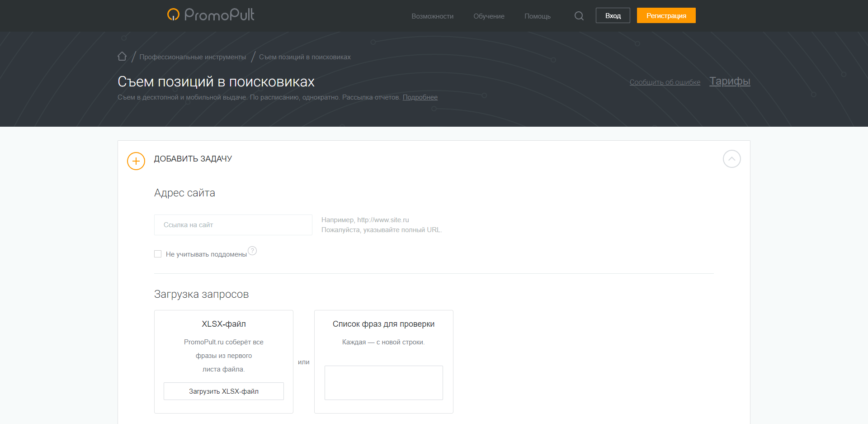Open the search magnifier icon

[579, 16]
